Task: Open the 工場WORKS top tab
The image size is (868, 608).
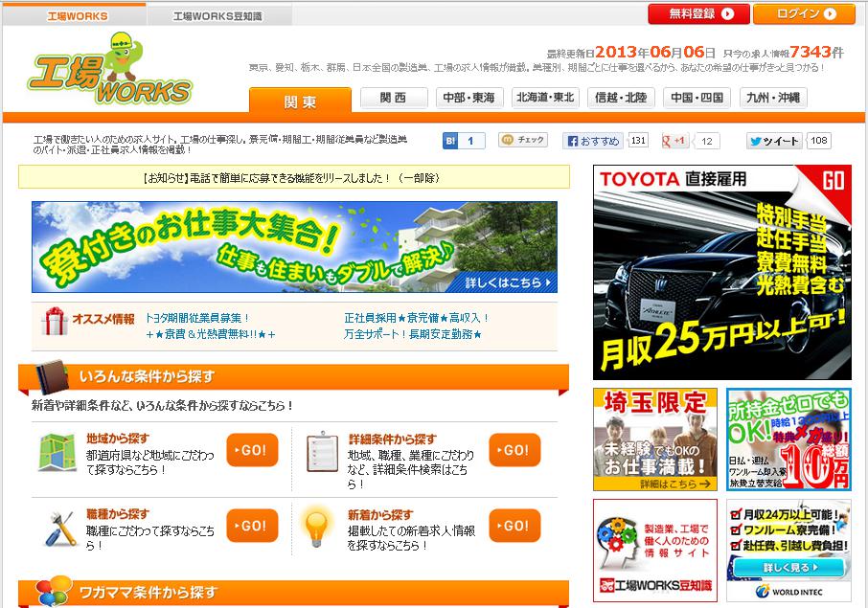Action: (77, 15)
